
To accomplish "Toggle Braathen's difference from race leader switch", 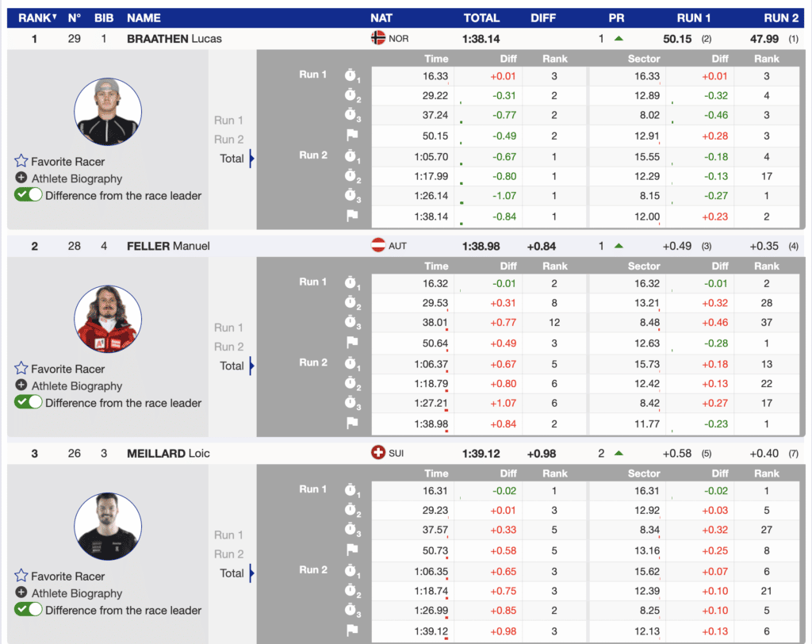I will pyautogui.click(x=29, y=195).
